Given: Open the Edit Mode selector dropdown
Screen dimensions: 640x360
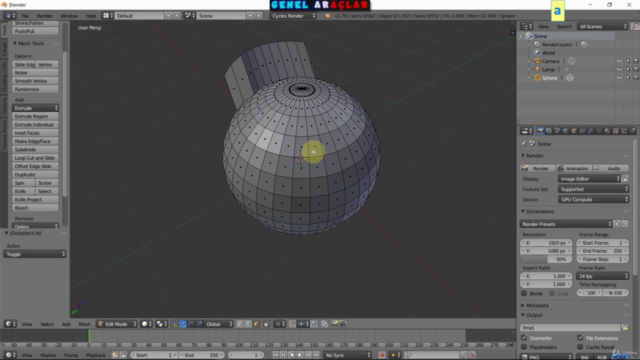Looking at the screenshot, I should 117,324.
